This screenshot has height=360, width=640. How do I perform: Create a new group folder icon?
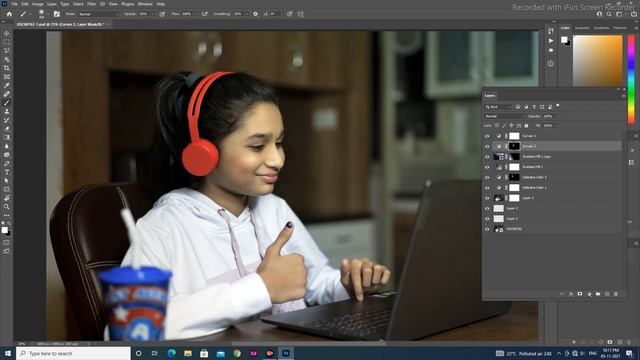[x=598, y=294]
